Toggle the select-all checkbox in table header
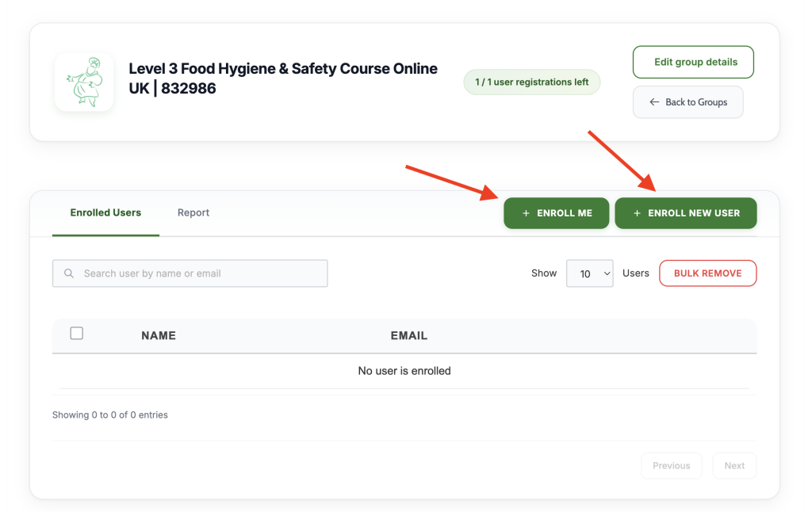The height and width of the screenshot is (512, 812). tap(77, 334)
